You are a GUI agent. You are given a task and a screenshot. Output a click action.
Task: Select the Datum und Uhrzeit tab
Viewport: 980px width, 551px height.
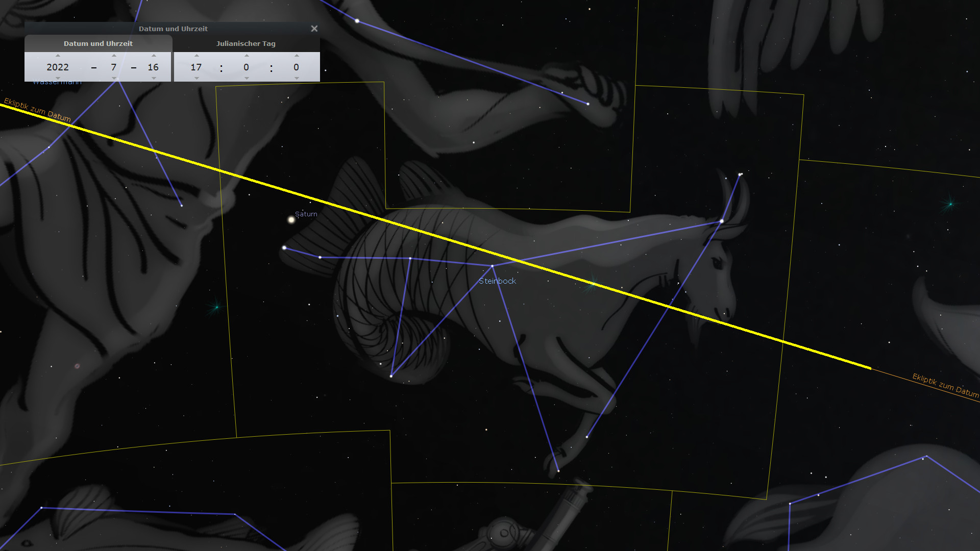(98, 43)
